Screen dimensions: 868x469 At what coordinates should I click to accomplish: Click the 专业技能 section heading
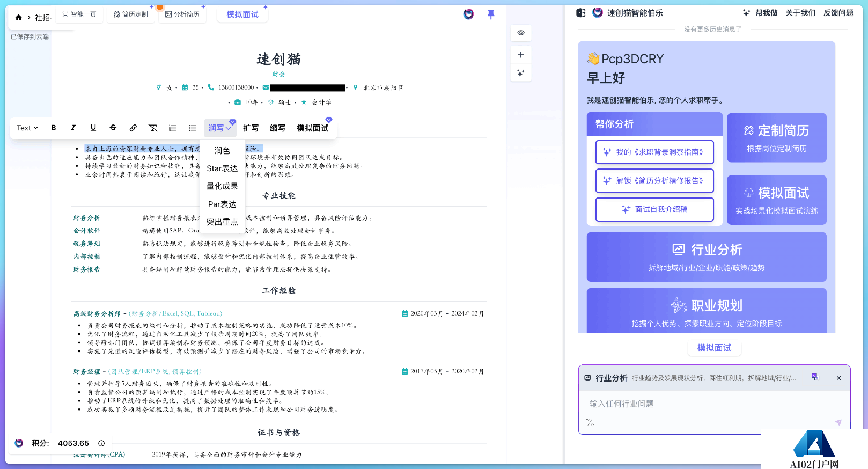(279, 195)
